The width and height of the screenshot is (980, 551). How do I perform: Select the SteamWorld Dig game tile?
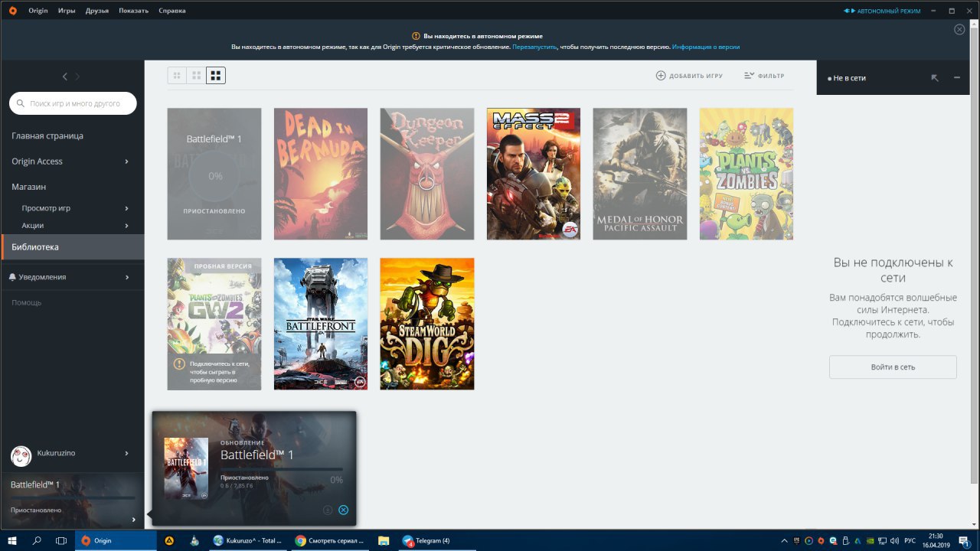pyautogui.click(x=427, y=324)
